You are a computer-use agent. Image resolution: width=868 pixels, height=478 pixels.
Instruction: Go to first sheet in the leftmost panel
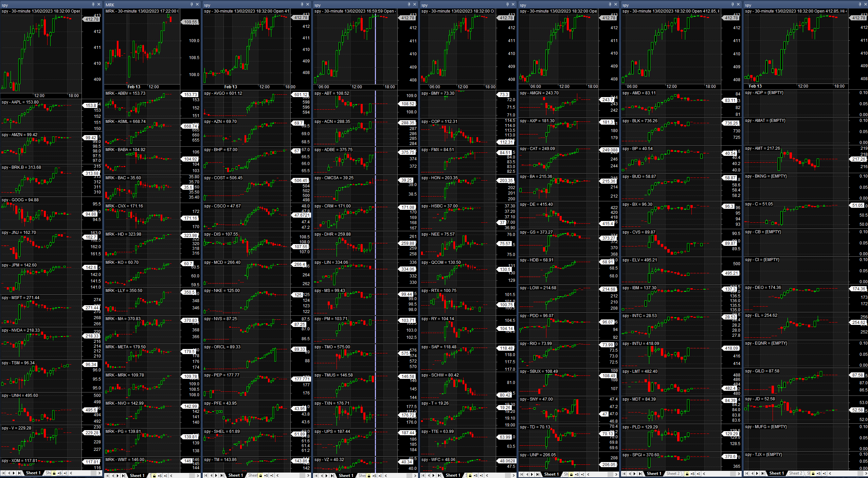point(3,473)
